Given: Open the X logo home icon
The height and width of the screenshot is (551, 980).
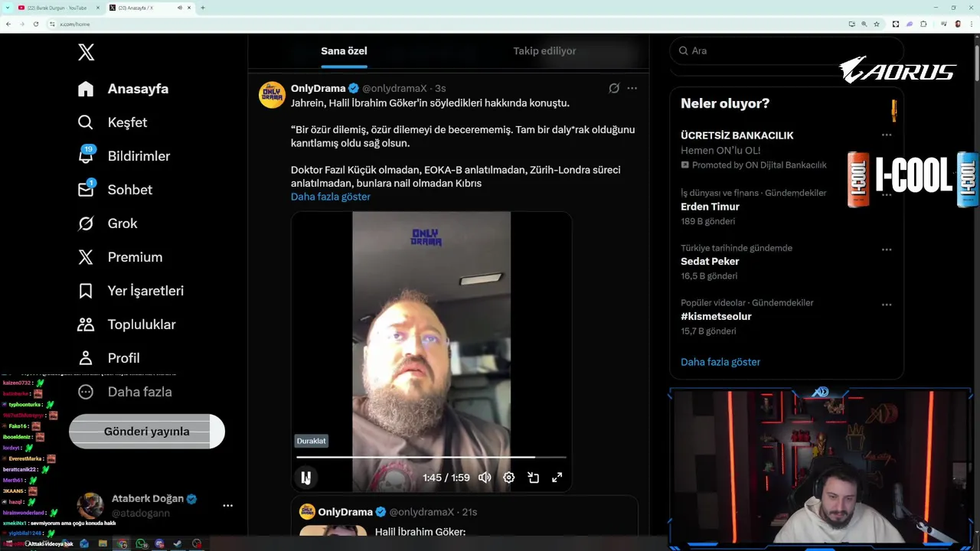Looking at the screenshot, I should point(86,52).
